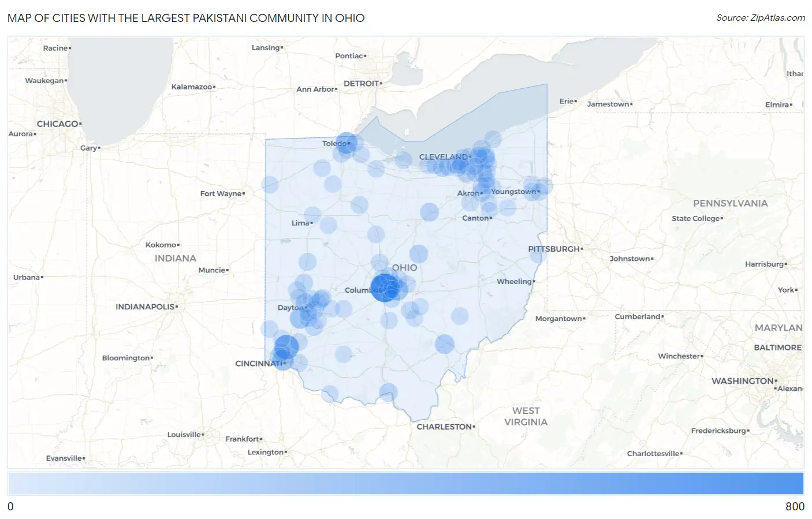The image size is (812, 519).
Task: Click the INDIANA state label
Action: tap(176, 259)
